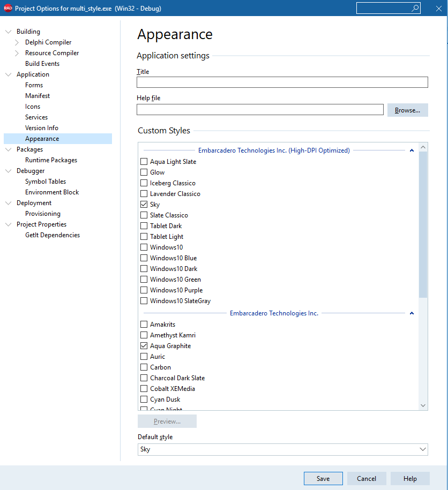Open Version Info settings
This screenshot has width=448, height=490.
pyautogui.click(x=42, y=128)
